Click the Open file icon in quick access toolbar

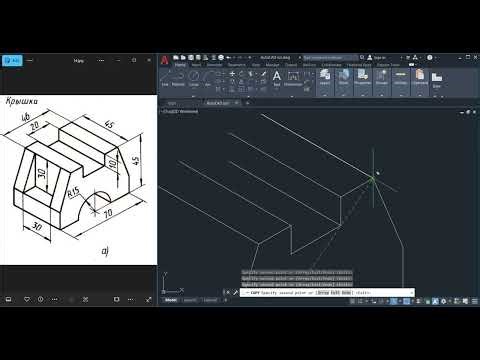[x=183, y=58]
